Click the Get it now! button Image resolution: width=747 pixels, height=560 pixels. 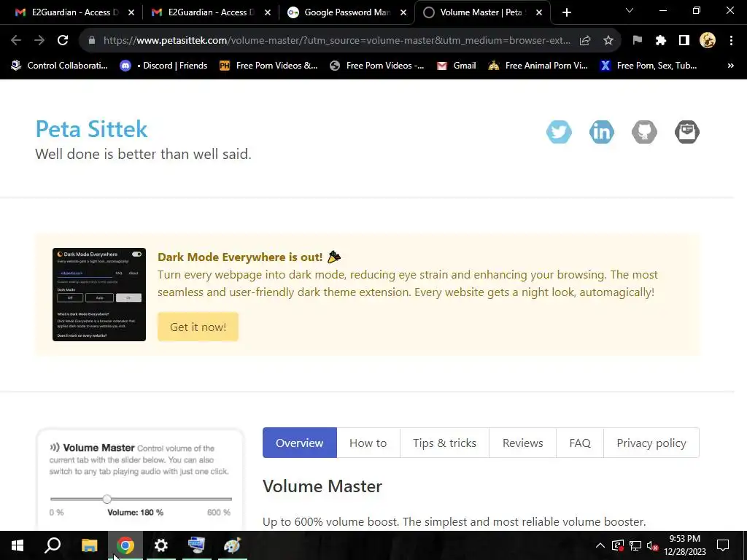pyautogui.click(x=198, y=327)
